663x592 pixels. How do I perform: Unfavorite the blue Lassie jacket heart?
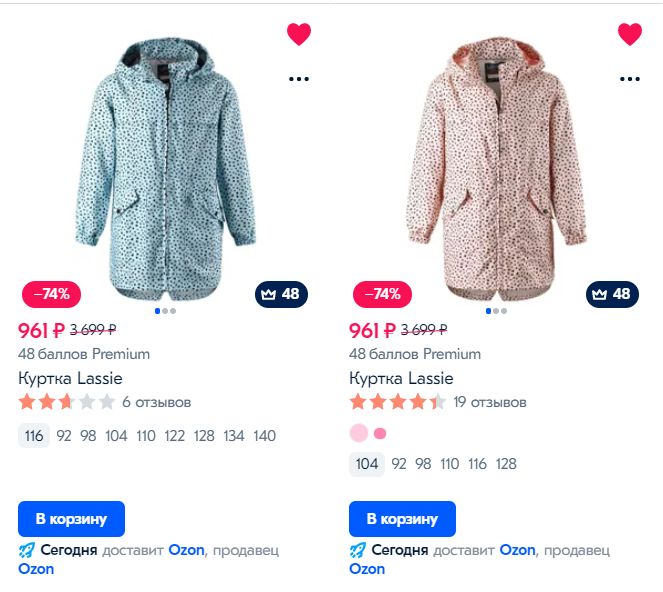click(299, 34)
